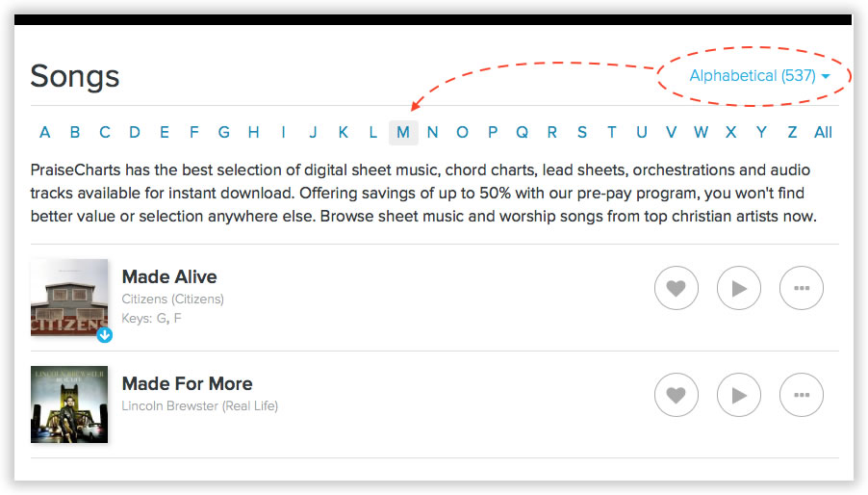
Task: Open the Made For More song title
Action: tap(187, 384)
